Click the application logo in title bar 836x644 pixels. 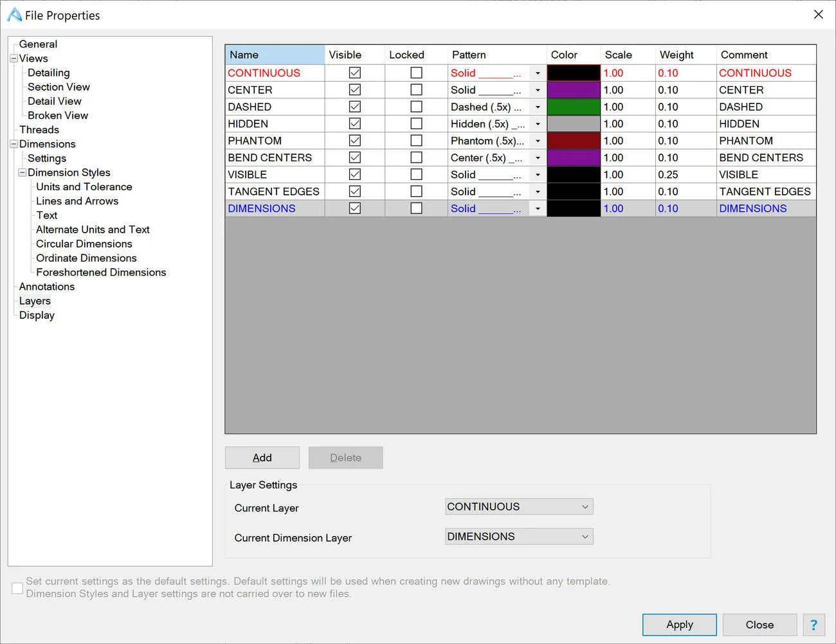(14, 15)
